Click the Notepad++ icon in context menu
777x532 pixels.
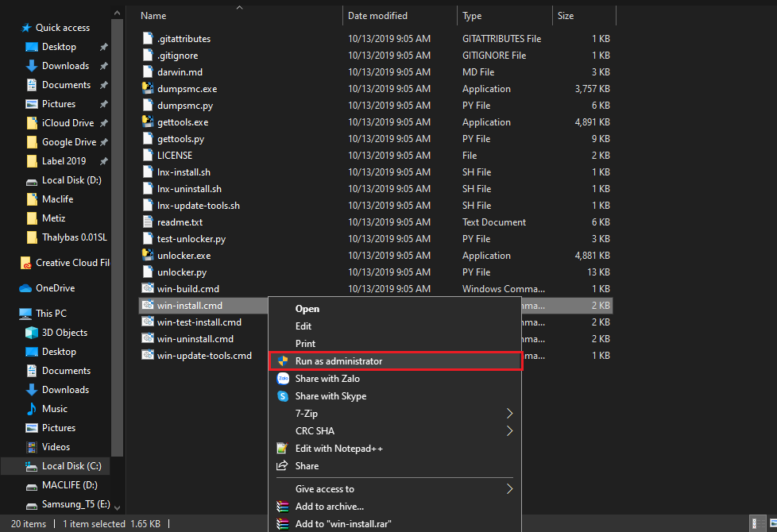[x=282, y=449]
